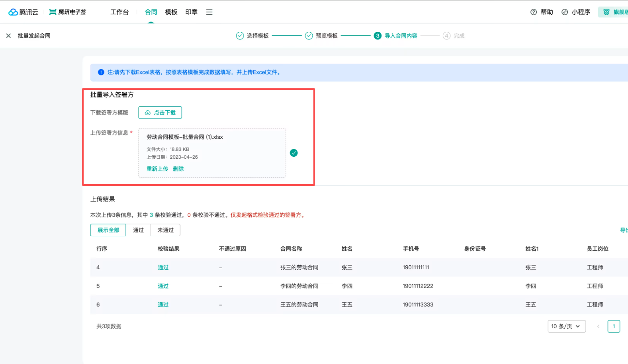Click the 点击下载 template button
628x364 pixels.
160,113
